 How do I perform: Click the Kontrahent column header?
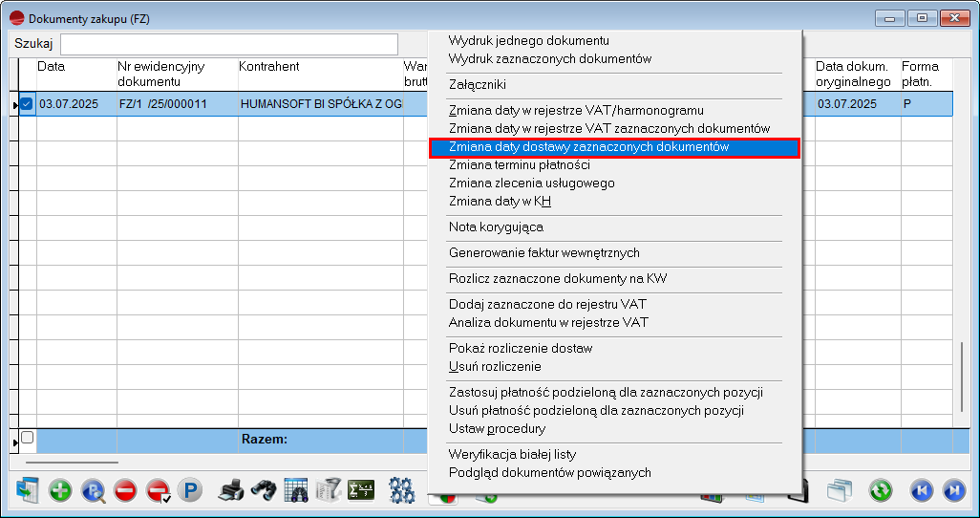(321, 75)
